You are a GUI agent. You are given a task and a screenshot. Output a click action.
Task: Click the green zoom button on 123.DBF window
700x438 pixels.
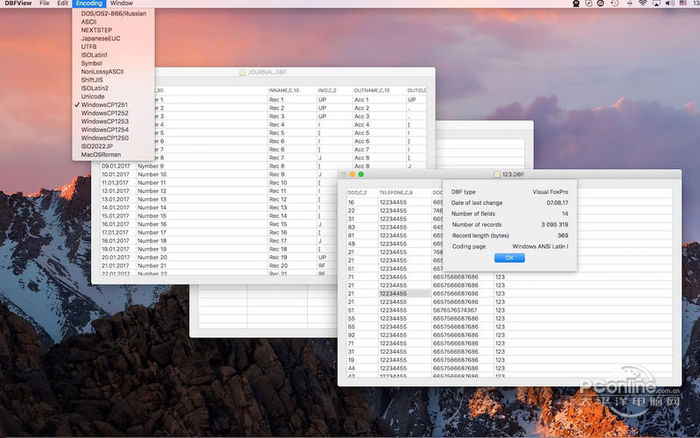click(x=361, y=174)
